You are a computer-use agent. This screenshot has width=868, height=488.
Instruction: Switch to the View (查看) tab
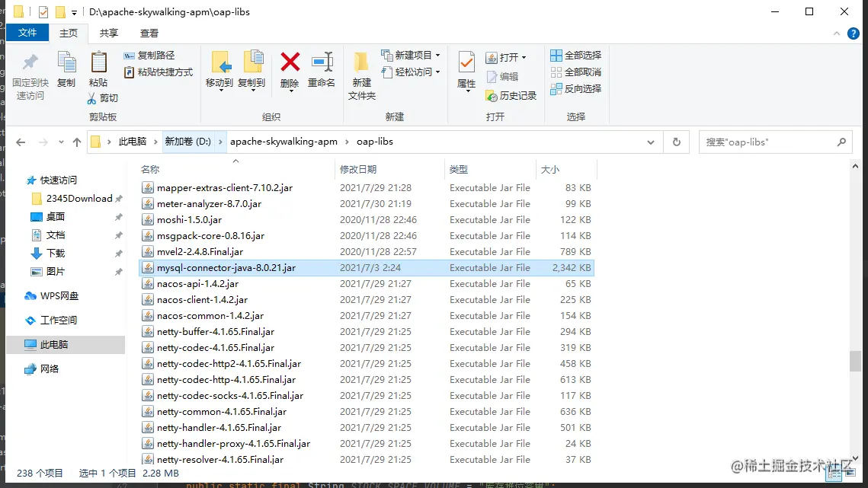149,33
